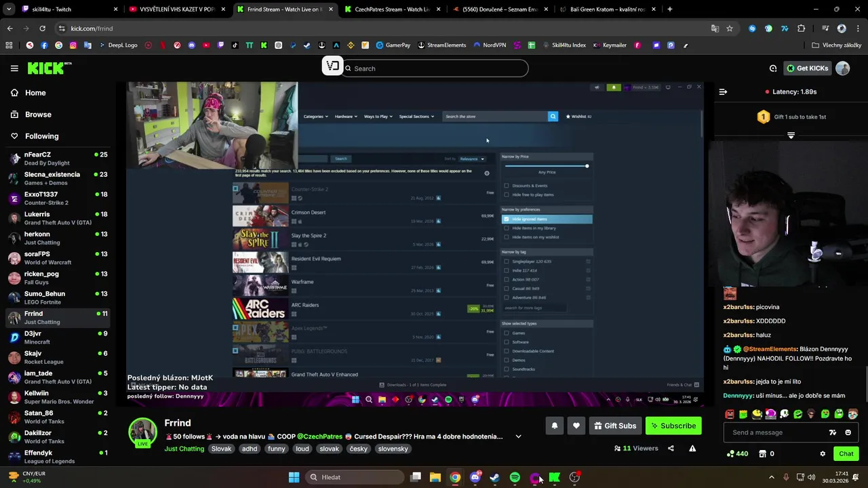Open the Get KICKs button

(807, 68)
